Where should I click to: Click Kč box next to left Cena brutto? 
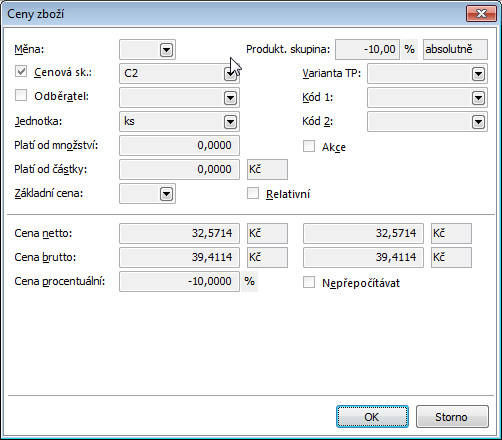(267, 257)
